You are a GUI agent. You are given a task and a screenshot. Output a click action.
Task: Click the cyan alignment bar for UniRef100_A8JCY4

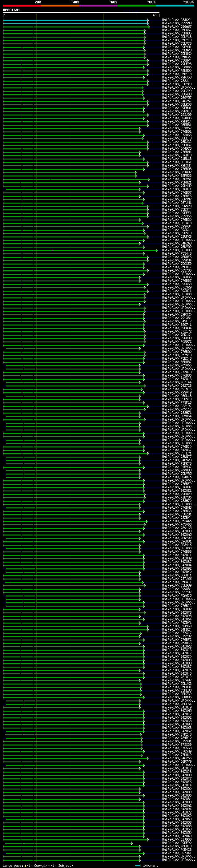click(x=76, y=20)
